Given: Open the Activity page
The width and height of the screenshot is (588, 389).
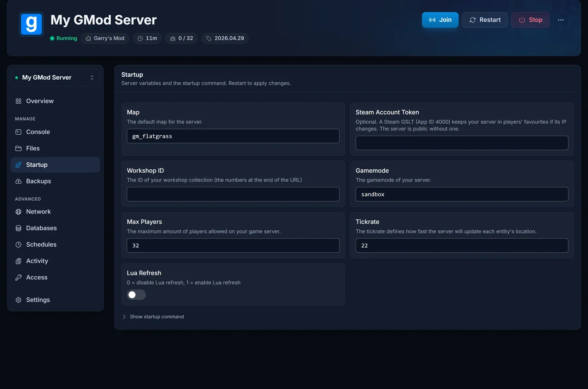Looking at the screenshot, I should tap(55, 261).
